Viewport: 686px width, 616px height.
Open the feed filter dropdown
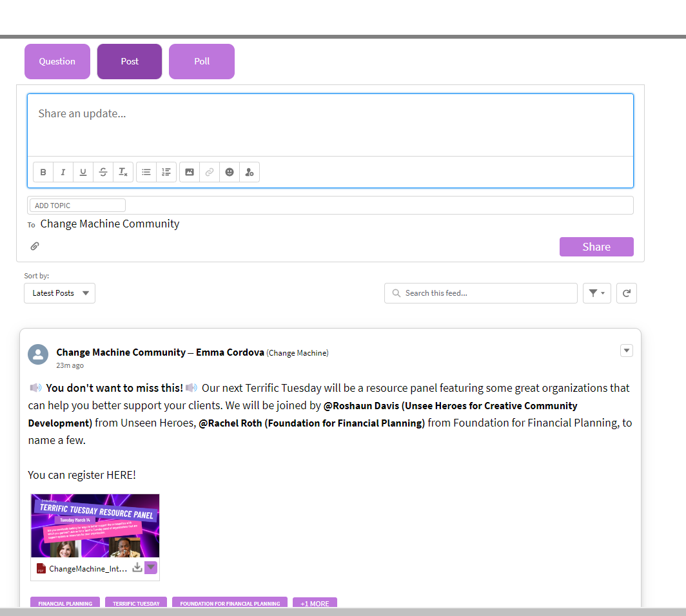click(x=597, y=293)
